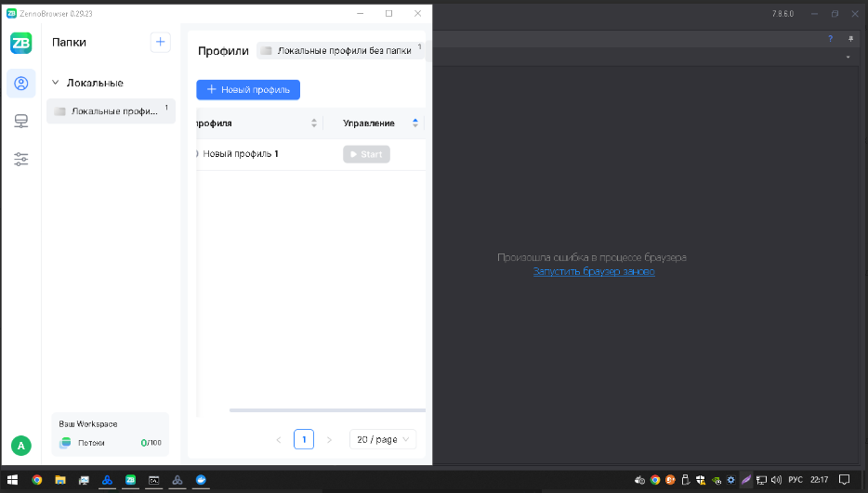Viewport: 868px width, 493px height.
Task: Switch the 'РУС' input language indicator
Action: pyautogui.click(x=796, y=480)
